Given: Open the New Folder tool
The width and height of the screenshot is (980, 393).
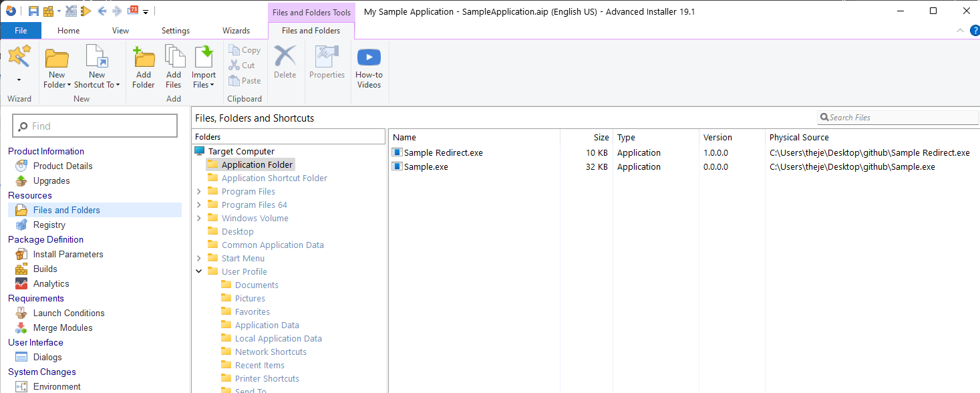Looking at the screenshot, I should (57, 65).
